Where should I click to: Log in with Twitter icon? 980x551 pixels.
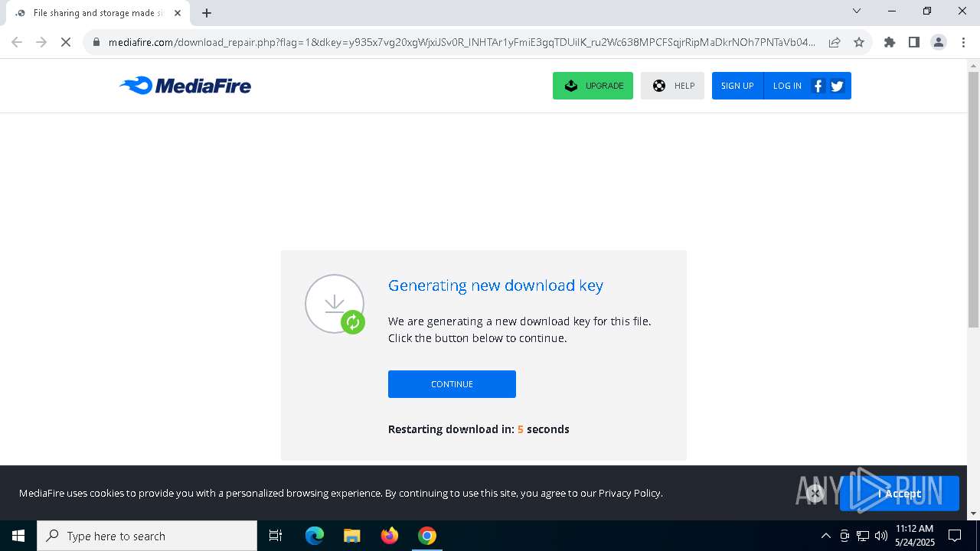(837, 86)
